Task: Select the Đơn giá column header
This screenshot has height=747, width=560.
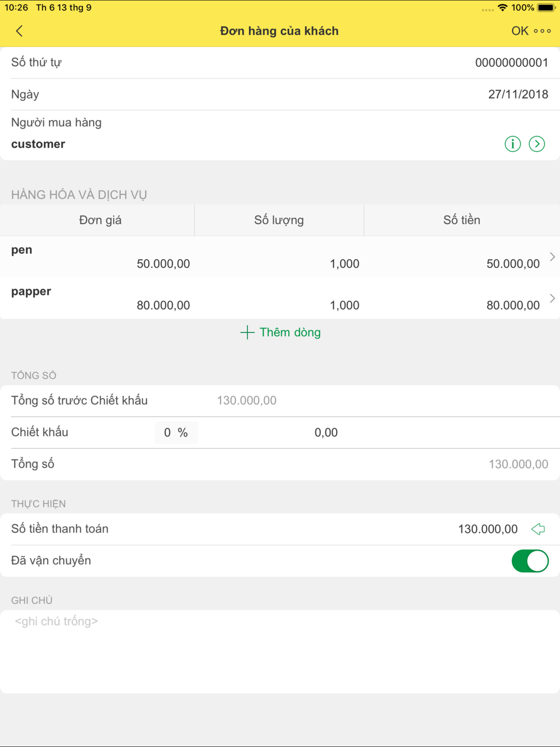Action: (x=100, y=220)
